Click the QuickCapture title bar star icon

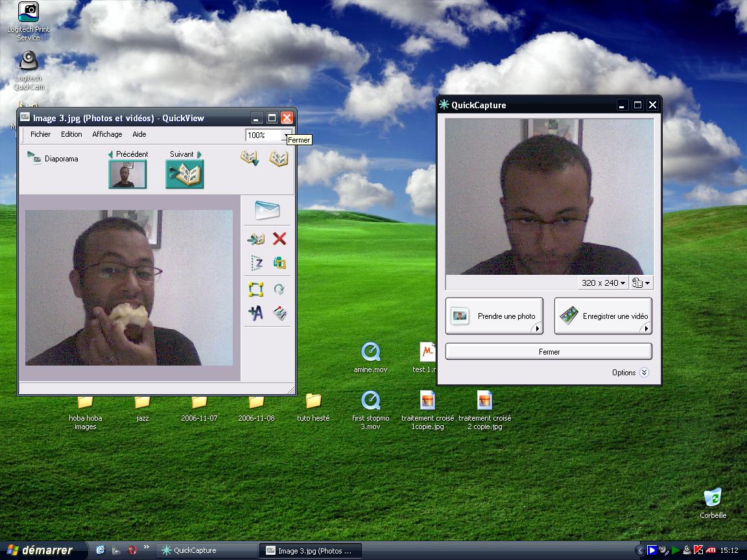pos(444,105)
